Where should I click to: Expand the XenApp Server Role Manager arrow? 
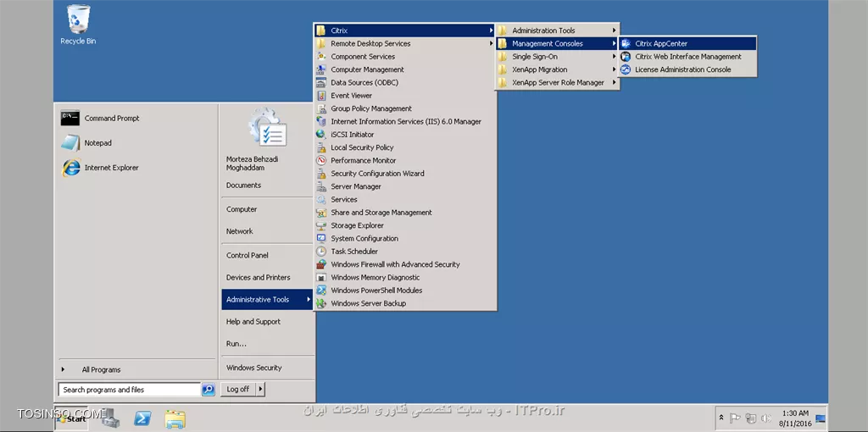click(614, 82)
